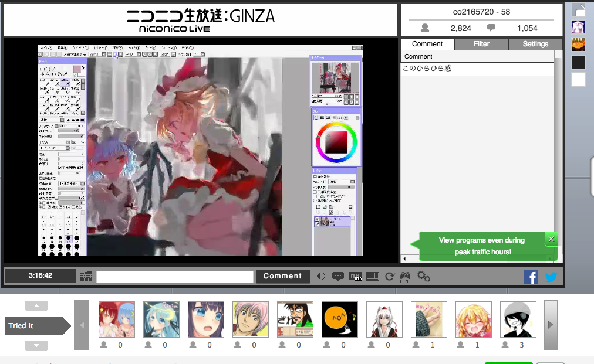594x364 pixels.
Task: Share the broadcast on Twitter
Action: [x=551, y=277]
